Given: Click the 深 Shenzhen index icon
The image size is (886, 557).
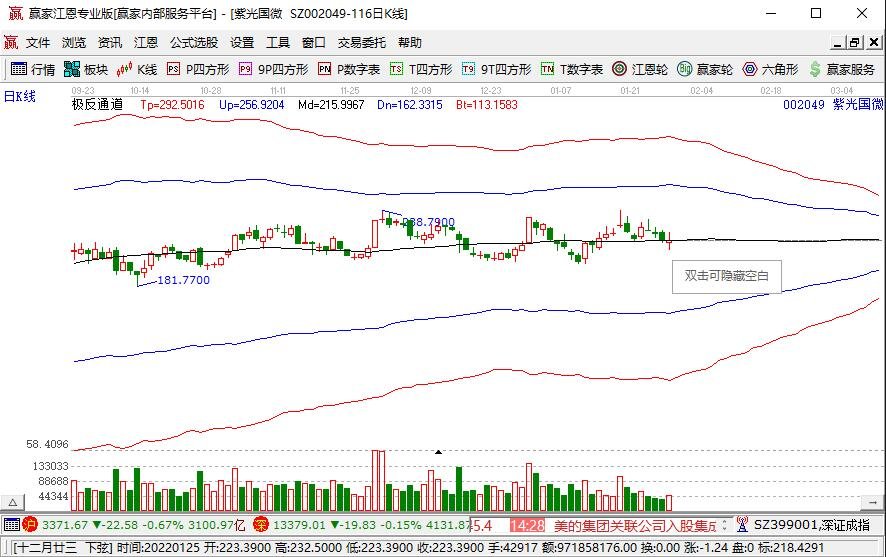Looking at the screenshot, I should 260,525.
